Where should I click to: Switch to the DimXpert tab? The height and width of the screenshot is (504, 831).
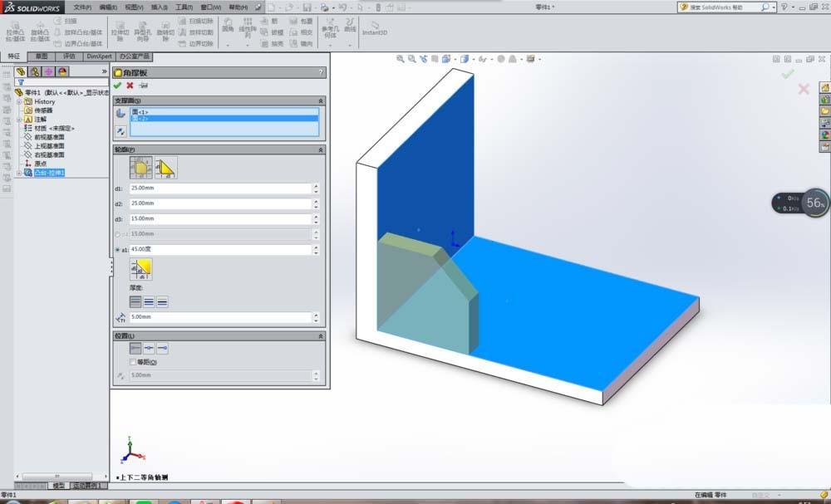pos(99,57)
